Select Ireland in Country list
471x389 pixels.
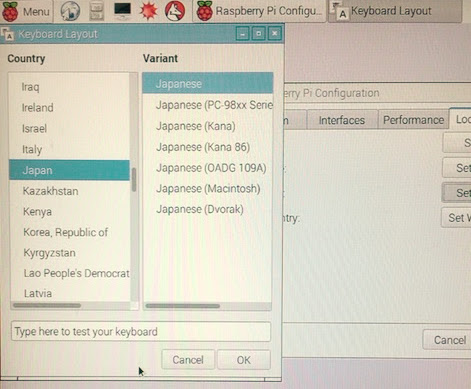point(69,108)
